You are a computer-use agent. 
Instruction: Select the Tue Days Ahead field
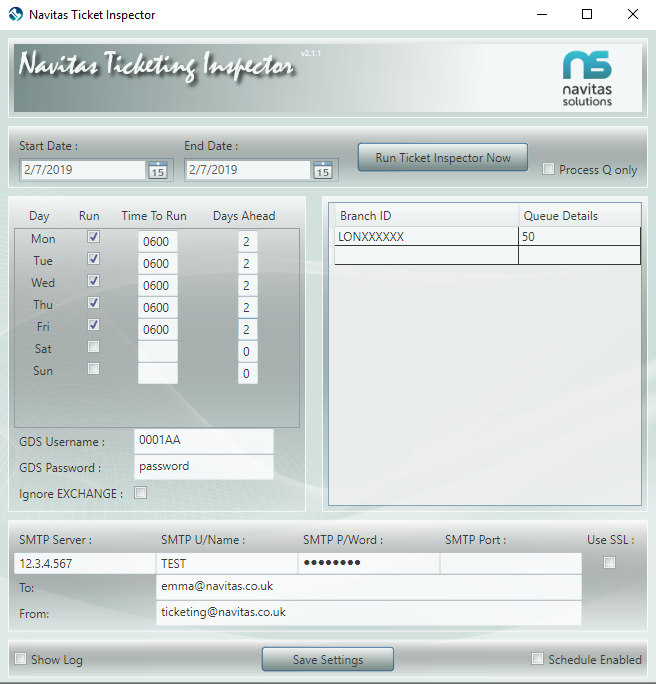[248, 263]
